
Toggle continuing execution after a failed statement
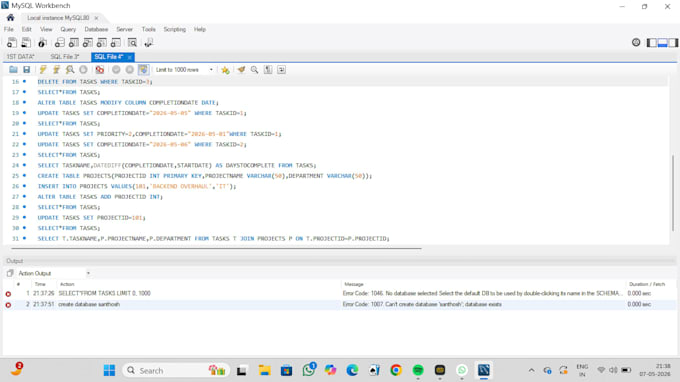(100, 69)
